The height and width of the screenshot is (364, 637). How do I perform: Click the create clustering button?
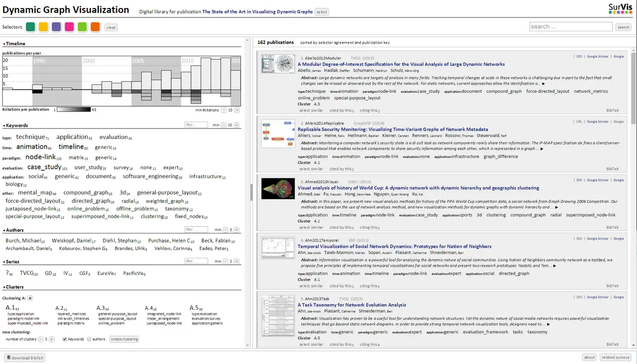pyautogui.click(x=124, y=339)
